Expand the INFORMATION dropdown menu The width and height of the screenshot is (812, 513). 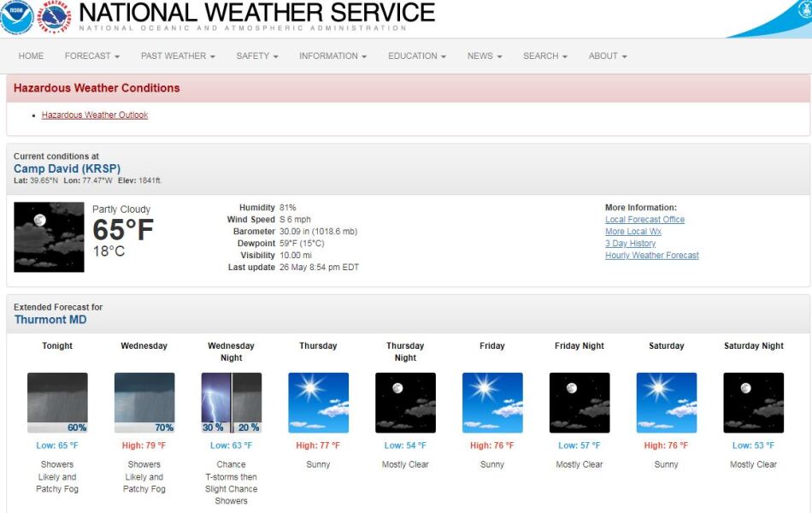[x=333, y=56]
